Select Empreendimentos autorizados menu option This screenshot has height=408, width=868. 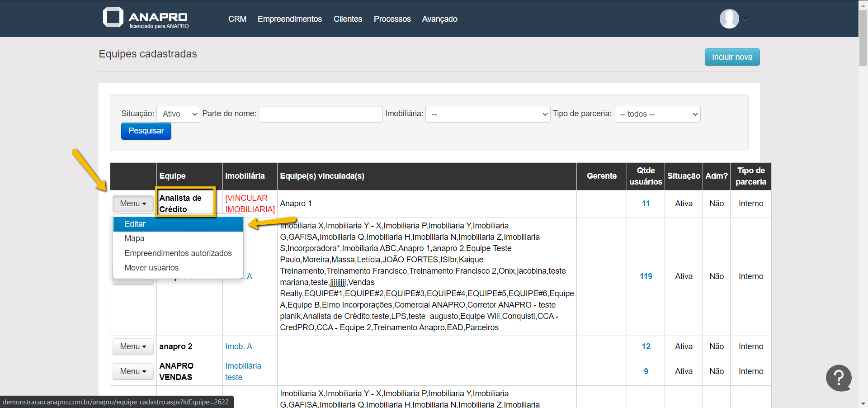point(178,253)
